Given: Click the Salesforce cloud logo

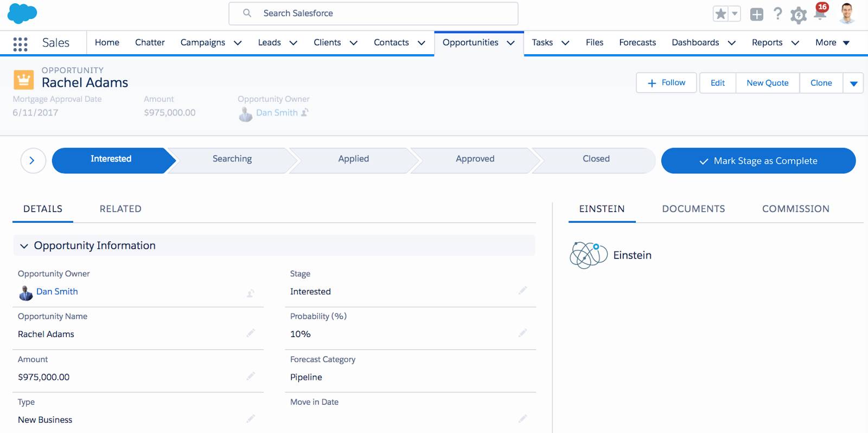Looking at the screenshot, I should pos(22,14).
